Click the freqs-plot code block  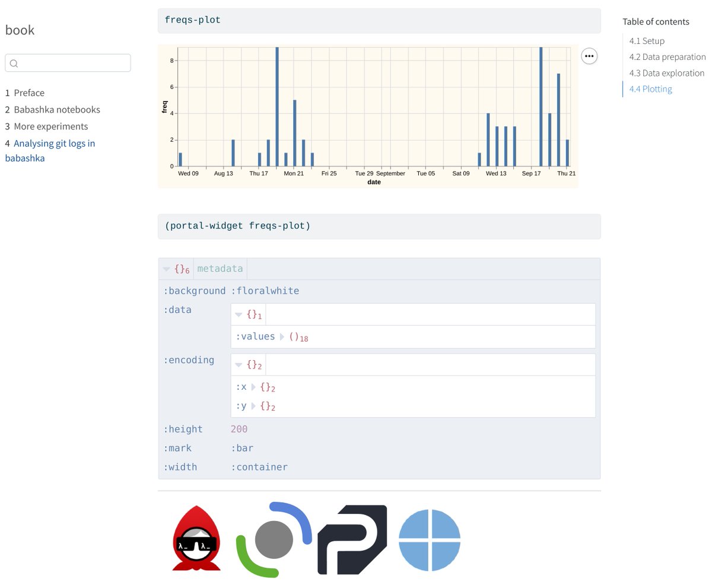(x=379, y=20)
